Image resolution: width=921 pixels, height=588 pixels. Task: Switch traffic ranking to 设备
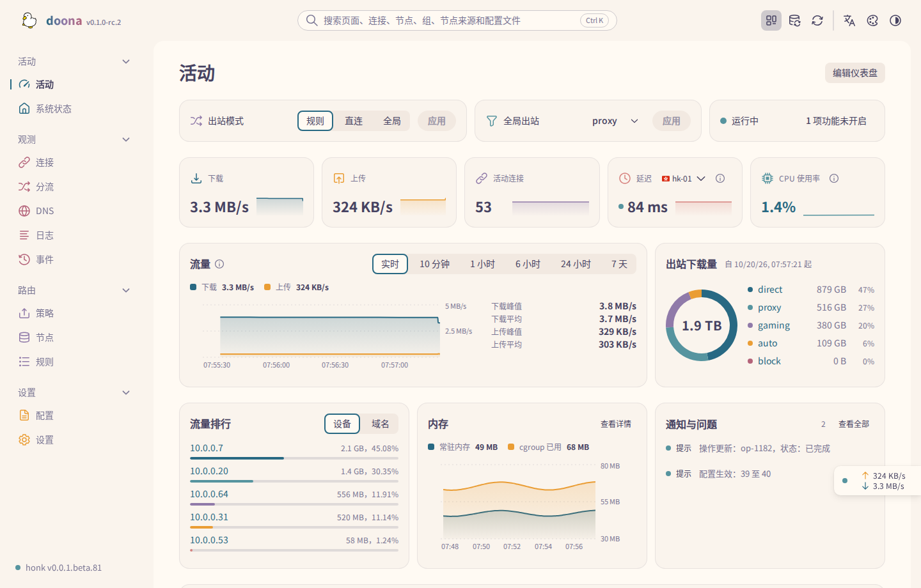tap(342, 424)
